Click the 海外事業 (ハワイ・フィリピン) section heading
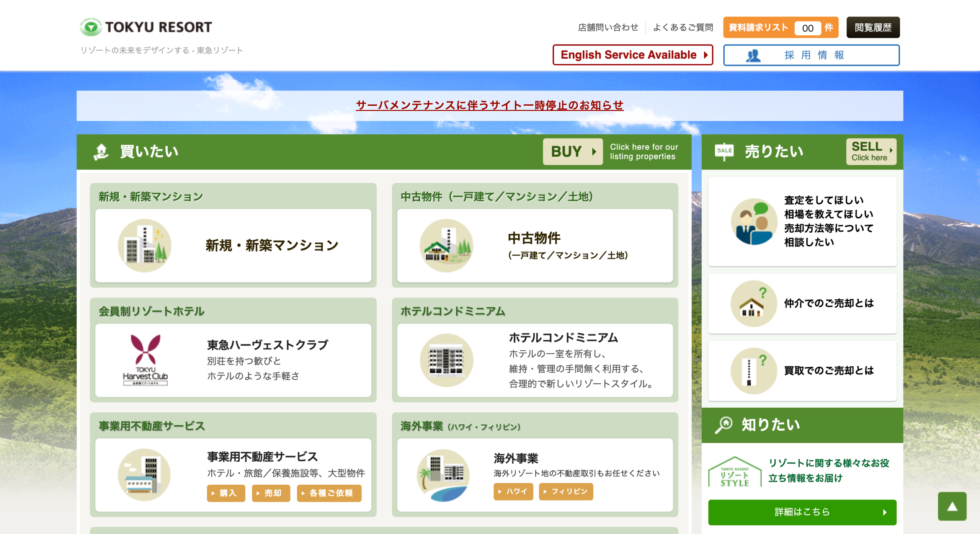Image resolution: width=980 pixels, height=534 pixels. click(461, 426)
